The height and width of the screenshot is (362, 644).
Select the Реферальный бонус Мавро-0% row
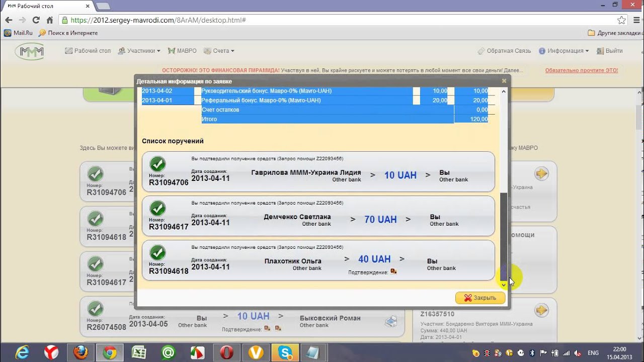tap(315, 100)
